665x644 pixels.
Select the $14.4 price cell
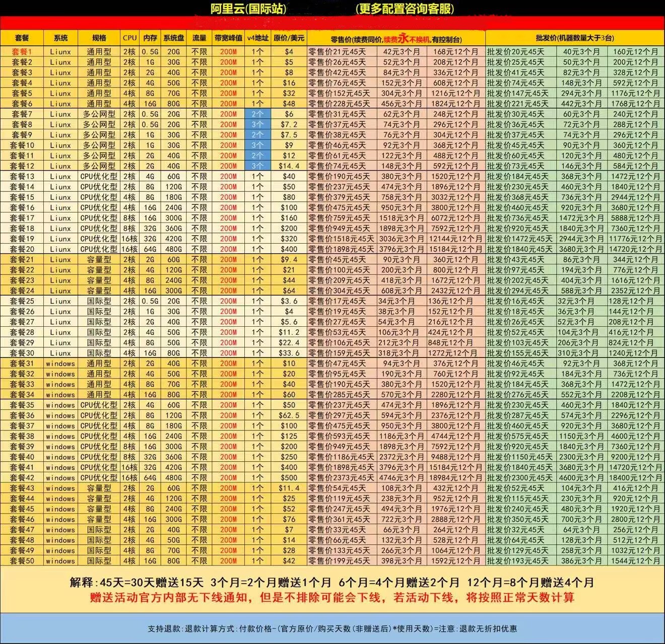[x=289, y=166]
